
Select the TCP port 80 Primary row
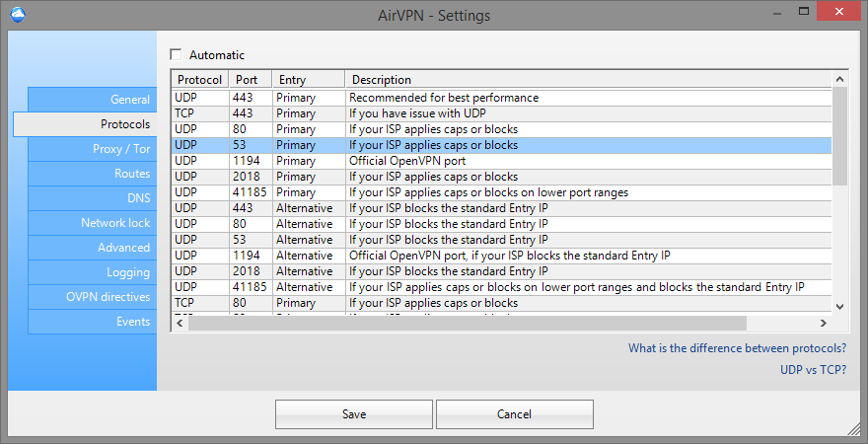pyautogui.click(x=501, y=303)
